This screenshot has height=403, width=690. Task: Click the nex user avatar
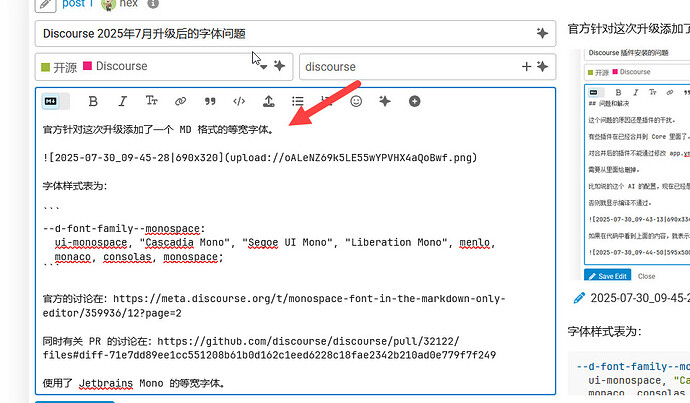click(108, 4)
